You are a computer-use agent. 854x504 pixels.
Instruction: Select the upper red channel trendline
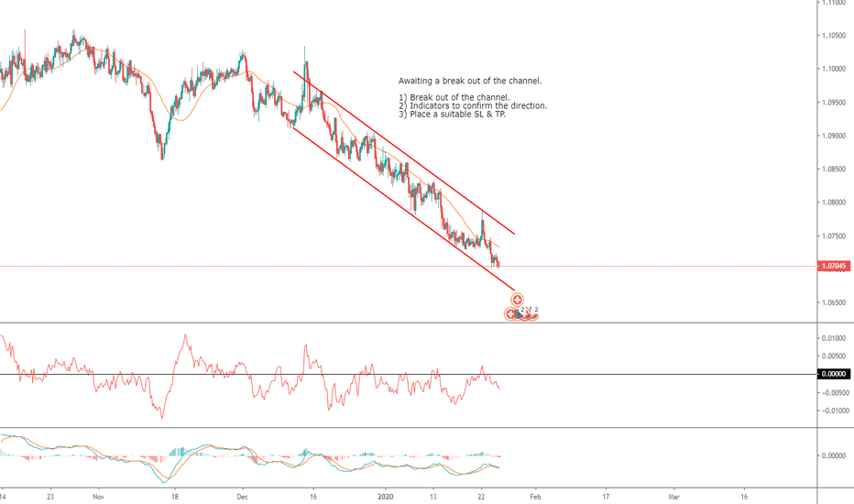[404, 153]
